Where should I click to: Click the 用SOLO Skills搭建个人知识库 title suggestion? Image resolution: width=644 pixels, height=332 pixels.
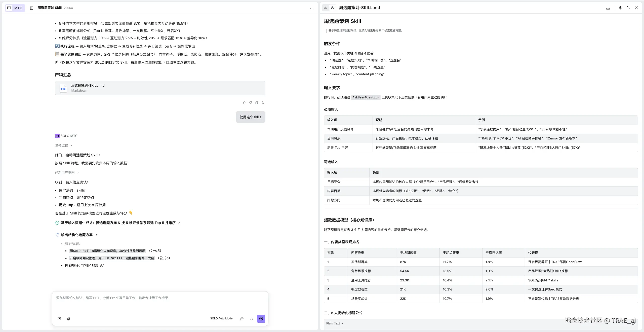point(107,251)
